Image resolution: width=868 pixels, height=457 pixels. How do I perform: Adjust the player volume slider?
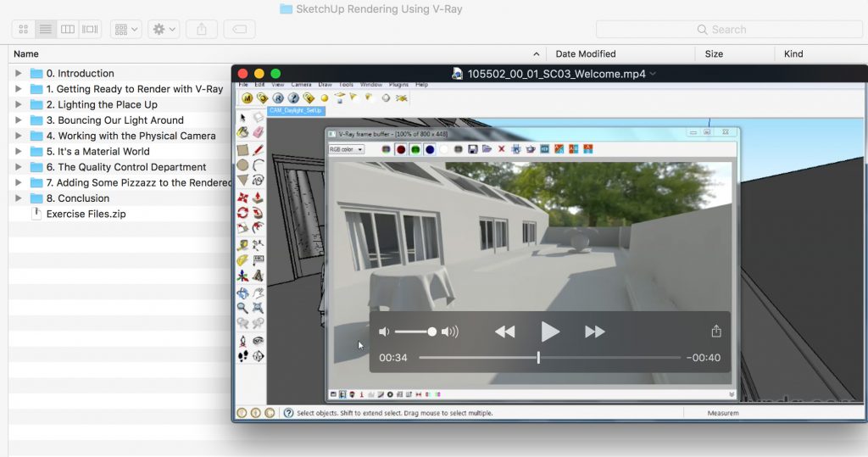[x=415, y=332]
